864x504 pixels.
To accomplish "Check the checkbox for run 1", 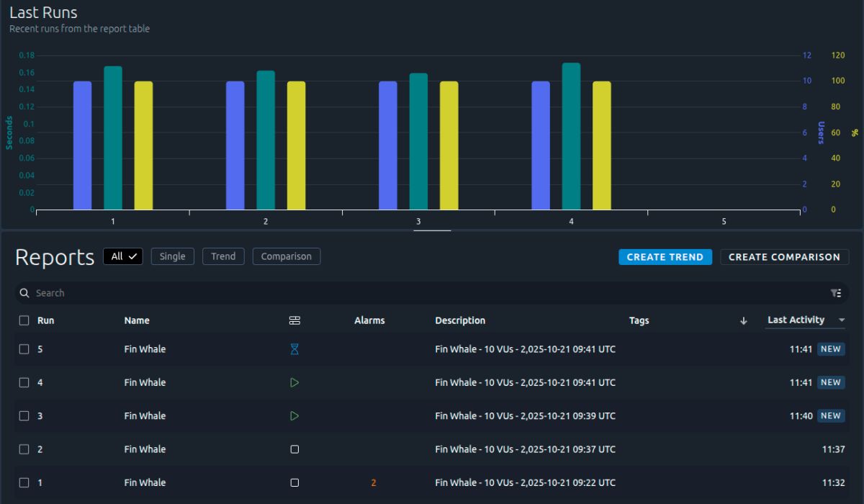I will (24, 482).
